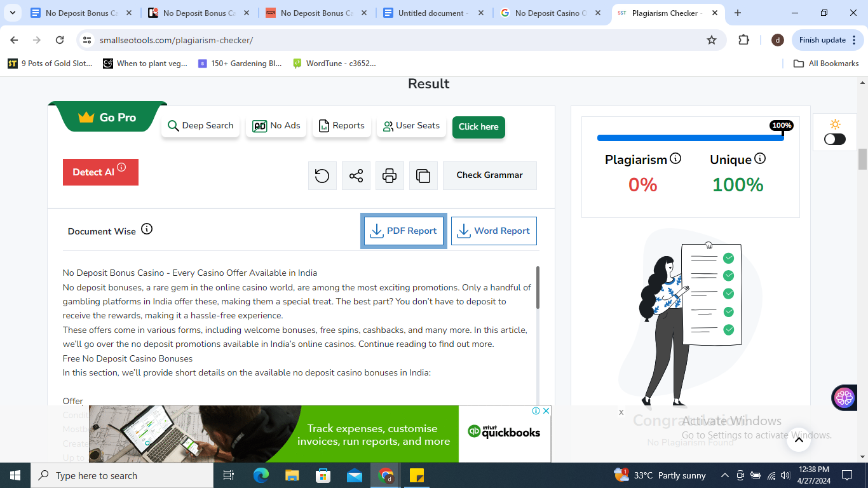Print the plagiarism result

(390, 175)
